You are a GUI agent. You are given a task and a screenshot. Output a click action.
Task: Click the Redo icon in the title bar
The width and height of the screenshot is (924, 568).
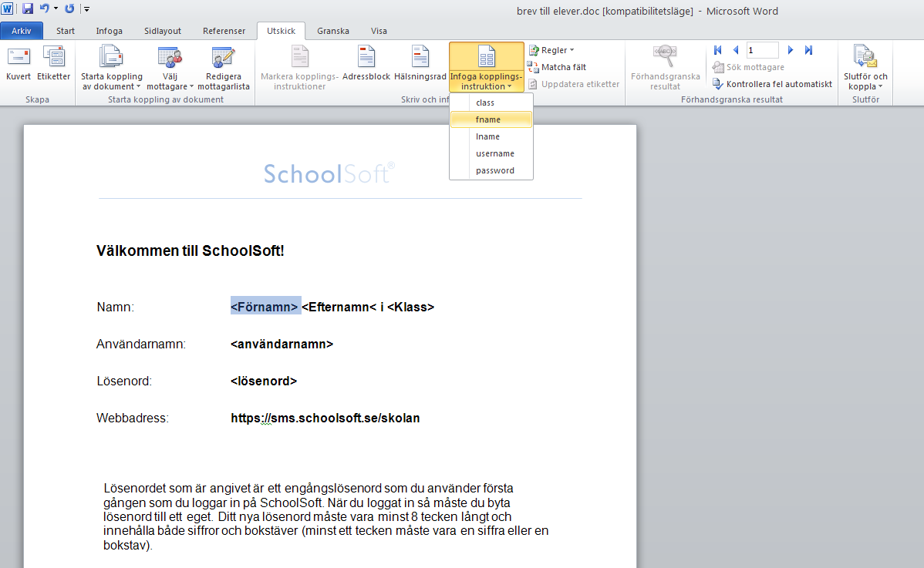(x=69, y=8)
